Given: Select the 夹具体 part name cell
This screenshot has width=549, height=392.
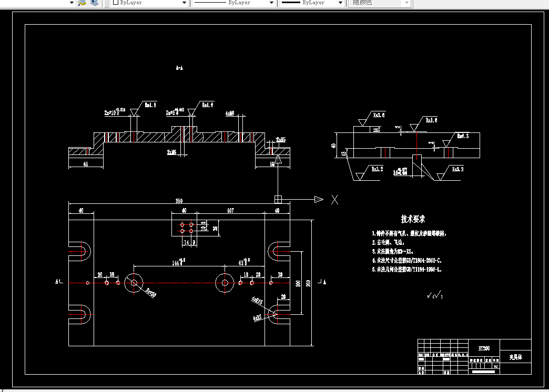Looking at the screenshot, I should click(515, 357).
